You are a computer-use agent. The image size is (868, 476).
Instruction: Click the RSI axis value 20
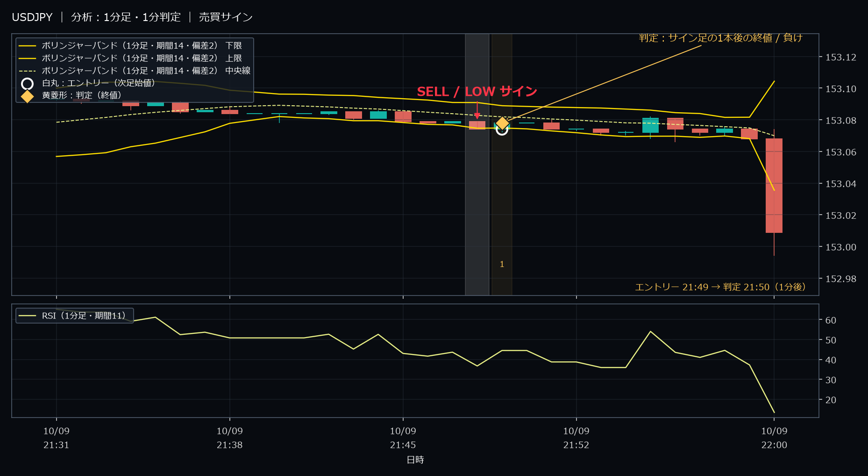(831, 400)
